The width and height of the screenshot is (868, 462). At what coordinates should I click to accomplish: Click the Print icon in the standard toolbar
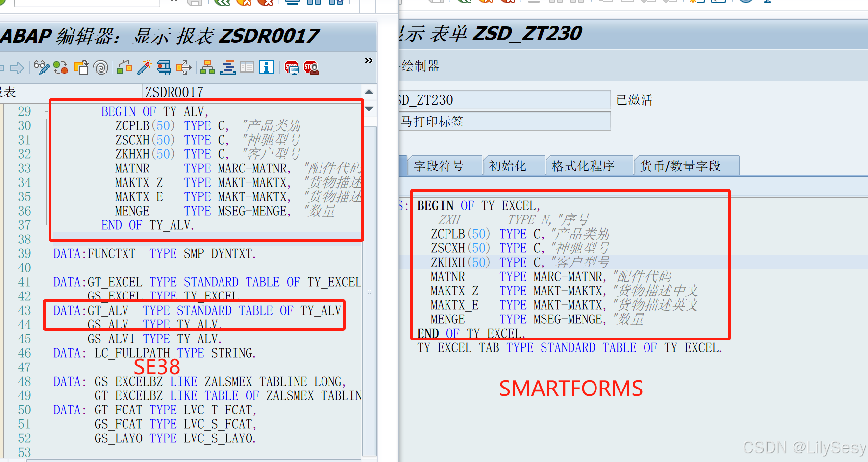293,3
